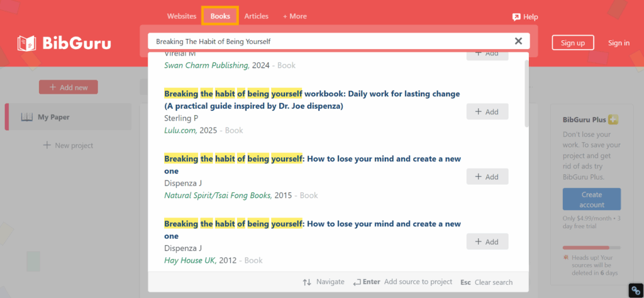Click the plus icon next to New project
Screen dimensions: 644x298
coord(47,145)
